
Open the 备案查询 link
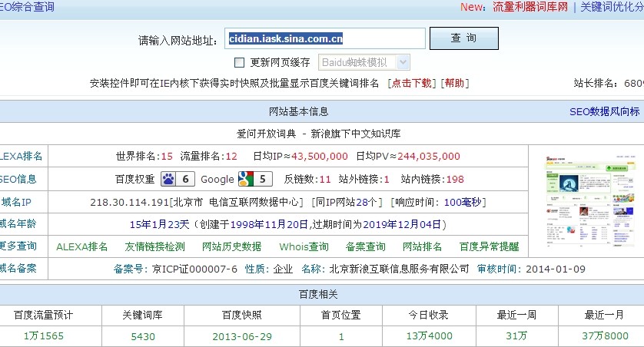coord(365,246)
